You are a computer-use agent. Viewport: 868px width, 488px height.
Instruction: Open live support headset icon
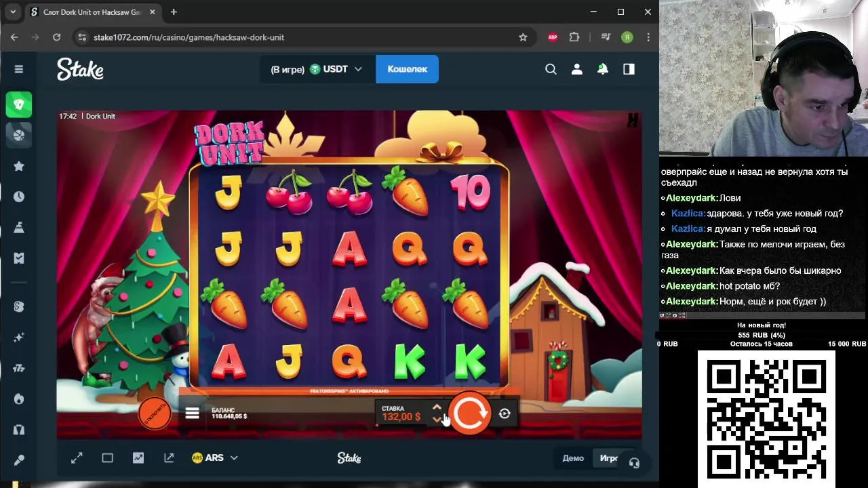pos(634,463)
